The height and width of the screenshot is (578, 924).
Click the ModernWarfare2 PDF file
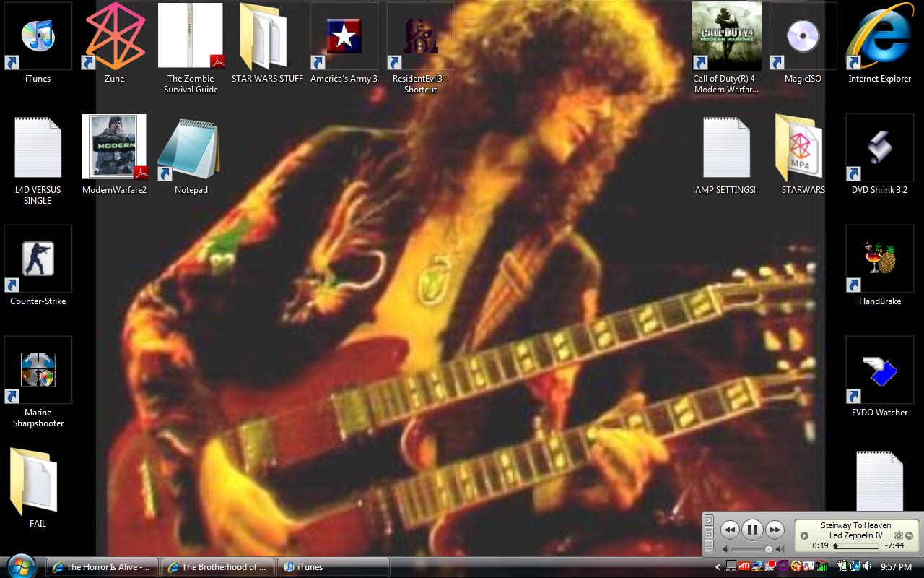tap(114, 147)
